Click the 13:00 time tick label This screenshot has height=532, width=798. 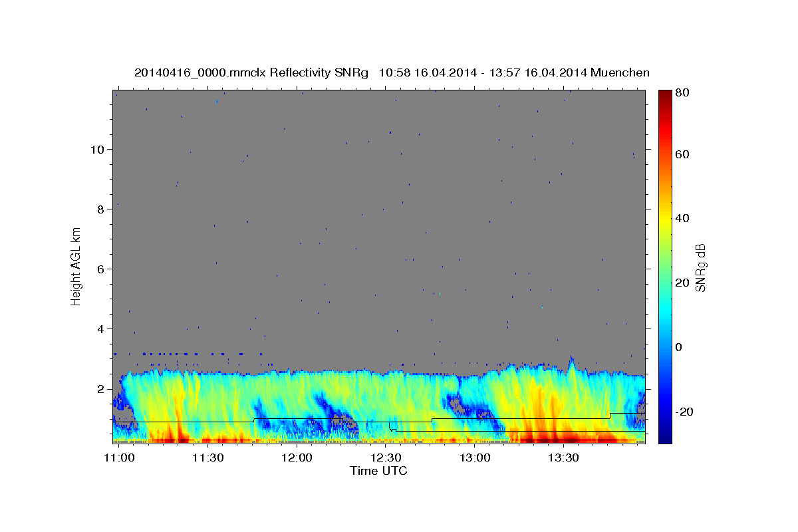click(475, 458)
